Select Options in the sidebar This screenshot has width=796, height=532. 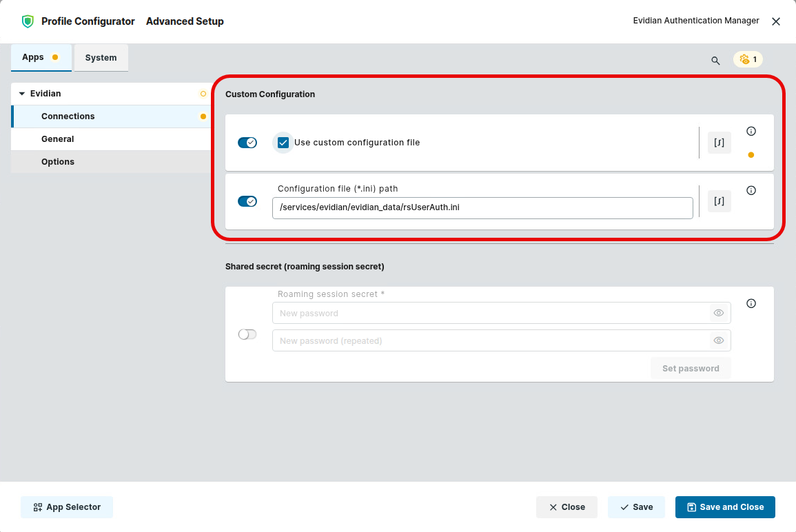click(111, 162)
